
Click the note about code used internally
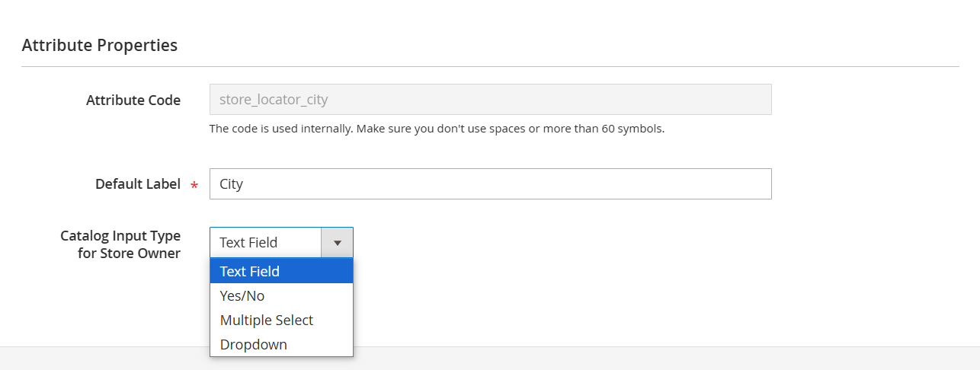click(437, 129)
